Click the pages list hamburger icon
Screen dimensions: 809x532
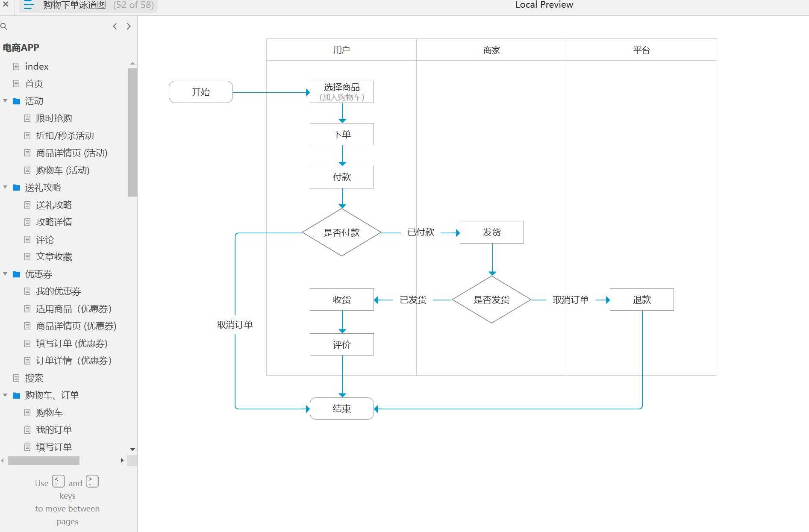28,6
